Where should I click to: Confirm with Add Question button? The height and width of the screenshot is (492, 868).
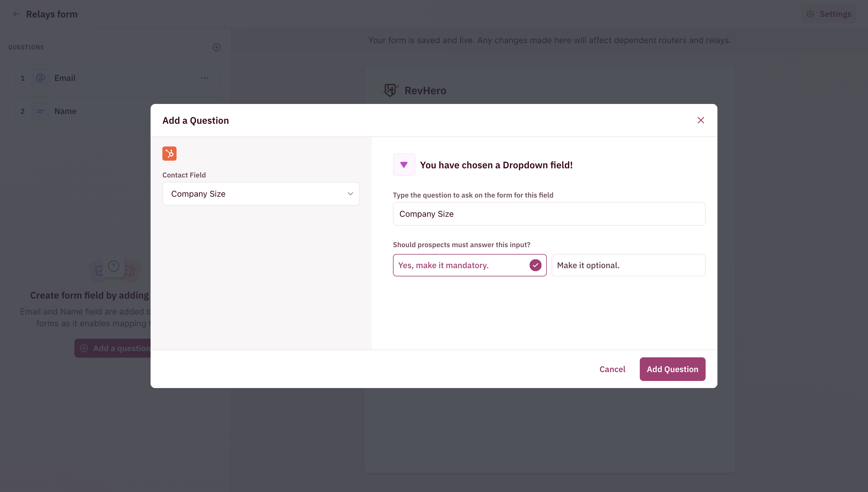tap(672, 369)
